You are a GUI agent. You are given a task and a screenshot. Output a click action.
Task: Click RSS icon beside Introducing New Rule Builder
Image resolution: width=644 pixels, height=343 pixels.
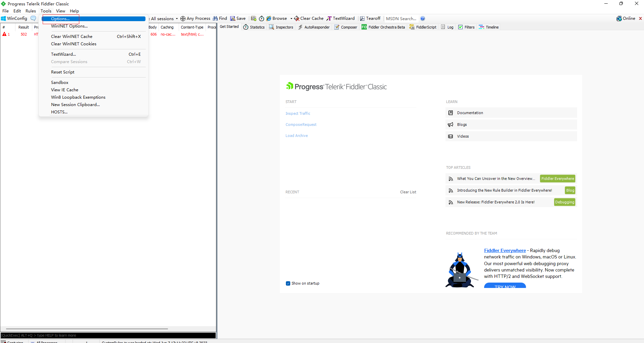tap(451, 191)
